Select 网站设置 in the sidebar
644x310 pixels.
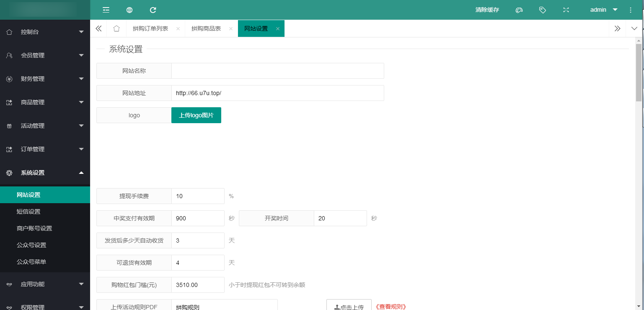tap(45, 195)
